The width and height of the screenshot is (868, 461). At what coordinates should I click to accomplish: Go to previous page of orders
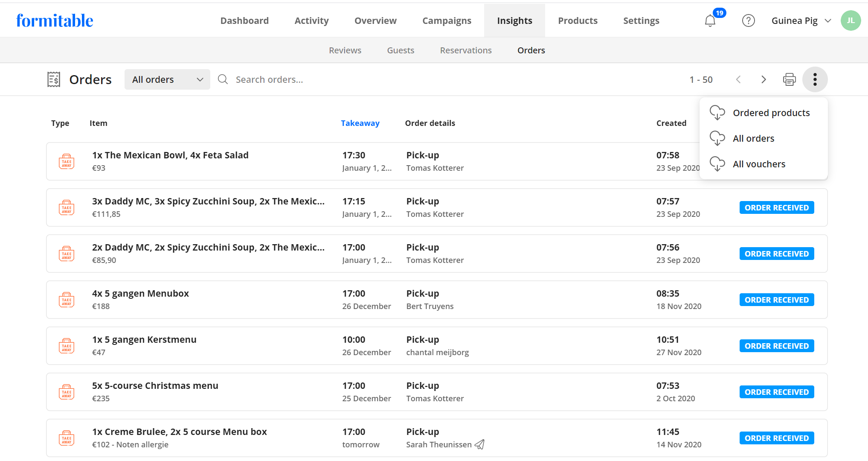(x=738, y=79)
